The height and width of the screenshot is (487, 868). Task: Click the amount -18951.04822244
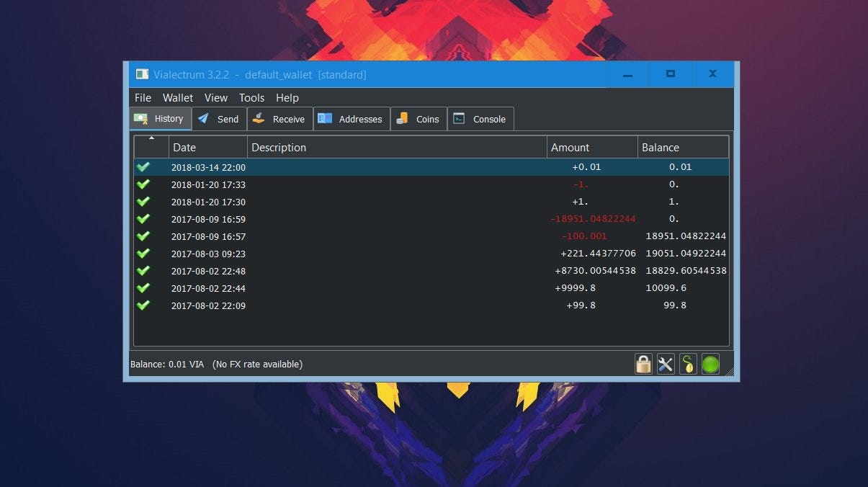click(593, 219)
